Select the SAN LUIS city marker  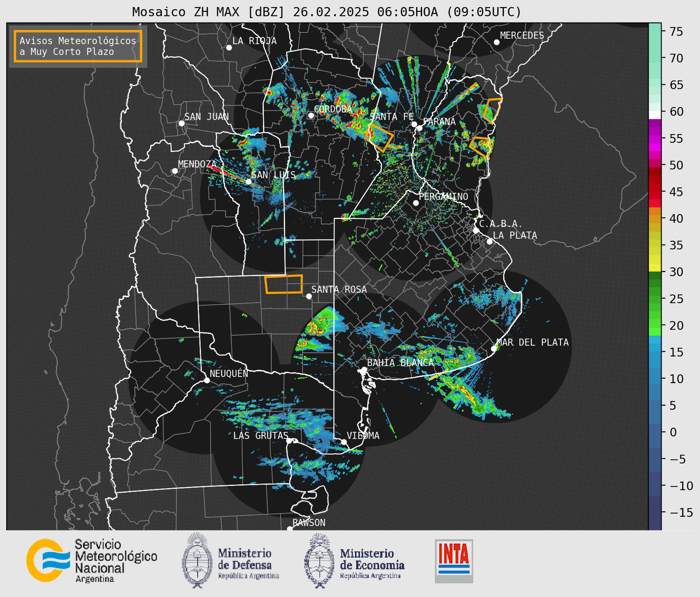coord(249,181)
